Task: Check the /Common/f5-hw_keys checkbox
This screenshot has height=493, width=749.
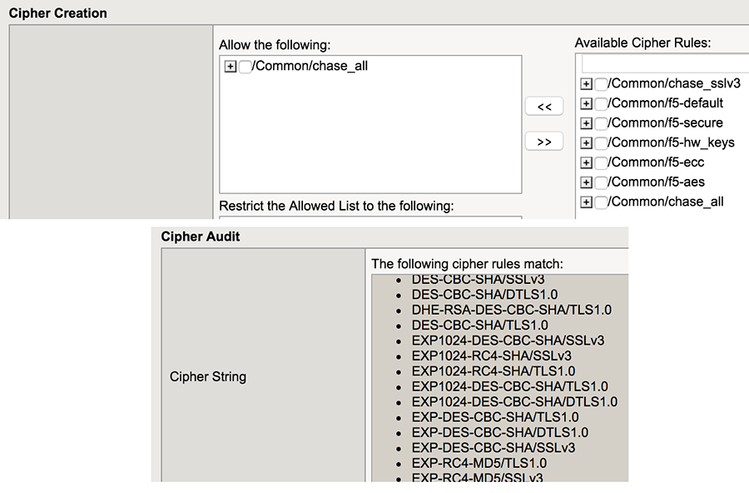Action: (x=601, y=142)
